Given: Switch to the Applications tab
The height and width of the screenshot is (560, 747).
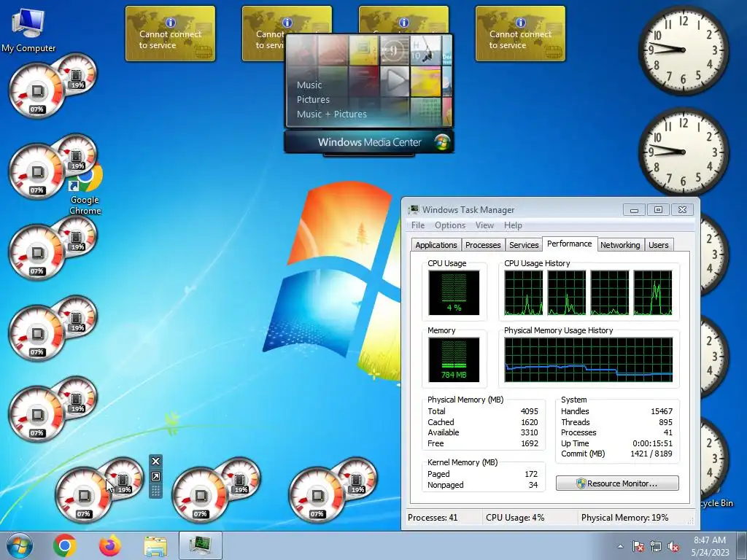Looking at the screenshot, I should click(436, 245).
